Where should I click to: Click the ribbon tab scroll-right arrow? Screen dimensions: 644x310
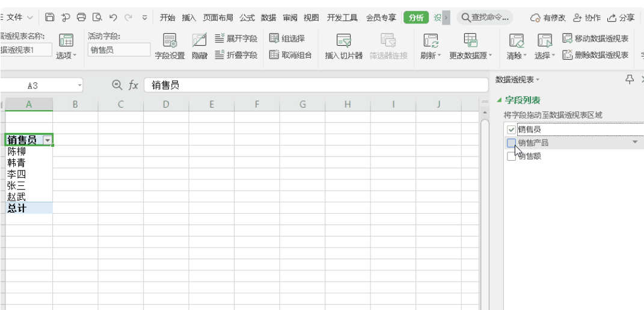[446, 17]
